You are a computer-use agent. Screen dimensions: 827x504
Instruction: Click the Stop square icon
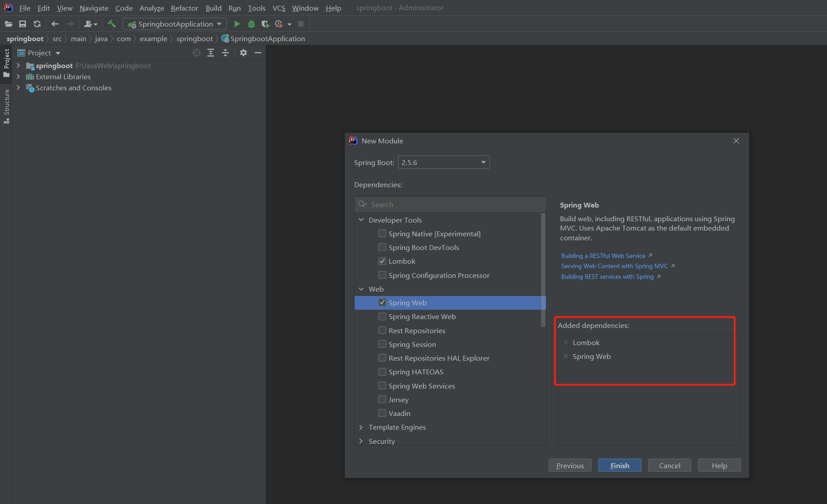point(301,24)
